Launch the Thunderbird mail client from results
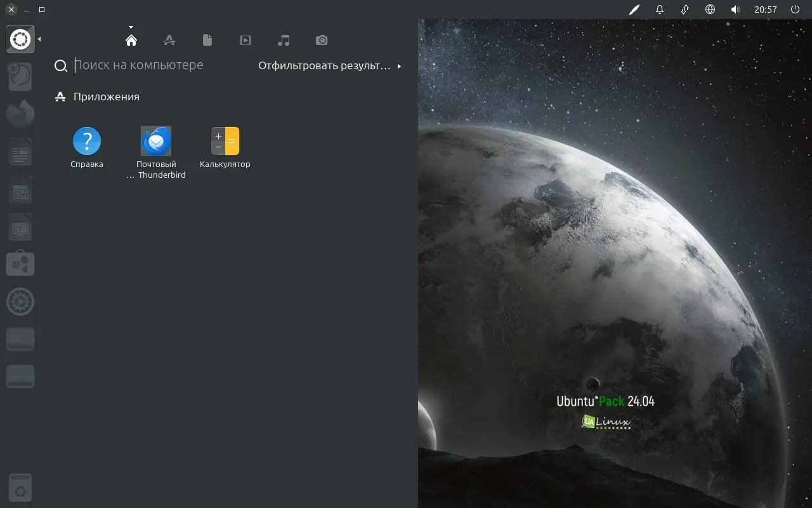The width and height of the screenshot is (812, 508). 156,152
